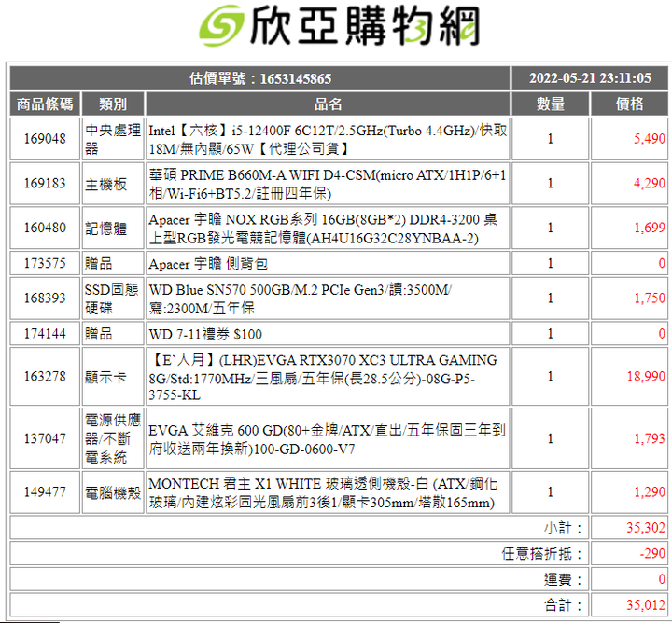The image size is (672, 623).
Task: Click the timestamp 2022-05-21 23:11:05
Action: (x=590, y=78)
